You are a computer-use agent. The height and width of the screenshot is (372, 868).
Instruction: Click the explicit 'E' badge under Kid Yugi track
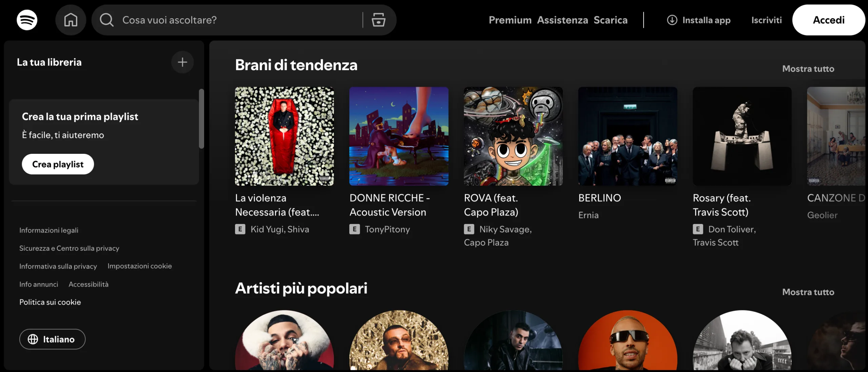[x=240, y=229]
